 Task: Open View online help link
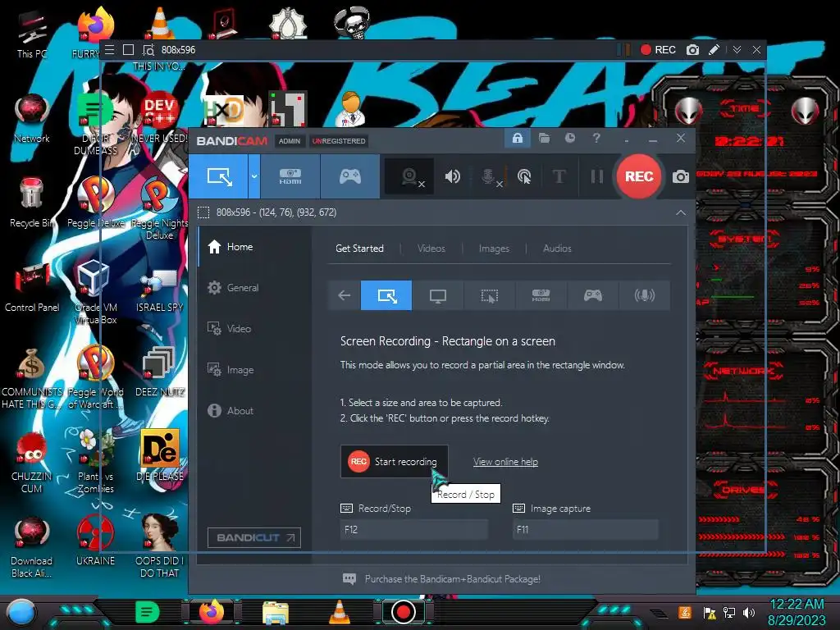click(x=505, y=462)
